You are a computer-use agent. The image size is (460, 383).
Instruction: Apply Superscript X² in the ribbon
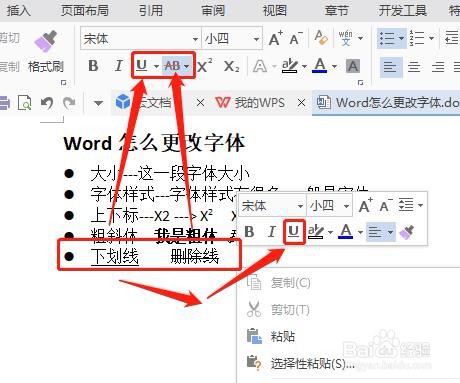coord(205,66)
